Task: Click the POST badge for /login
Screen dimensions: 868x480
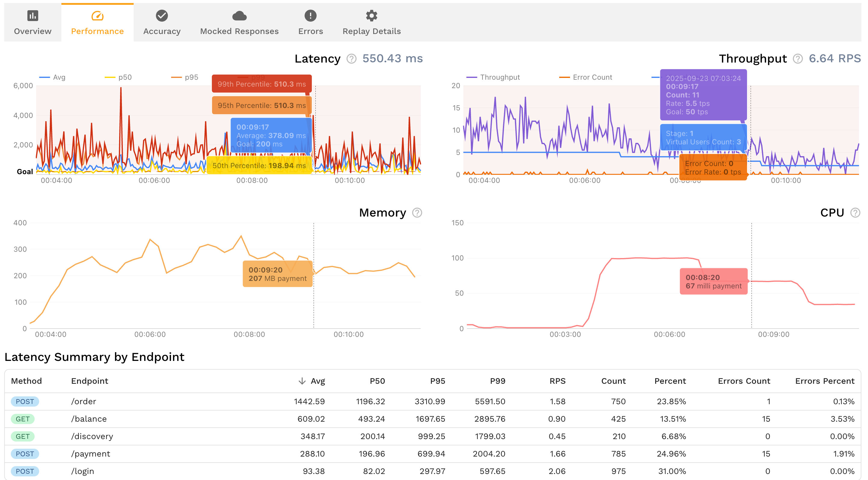Action: 25,471
